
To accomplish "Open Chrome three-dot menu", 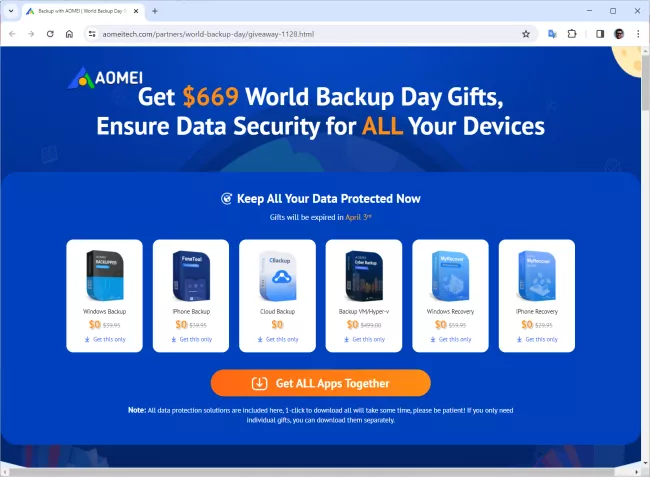I will [x=638, y=34].
